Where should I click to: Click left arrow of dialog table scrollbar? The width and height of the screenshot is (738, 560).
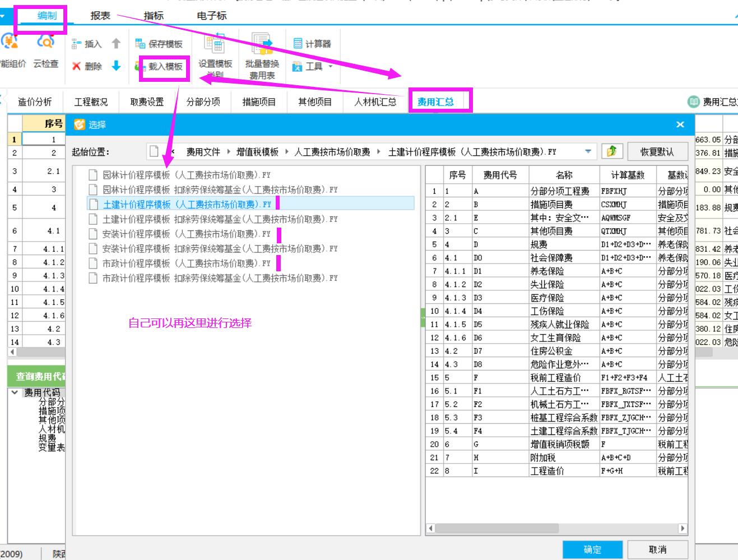[x=431, y=528]
